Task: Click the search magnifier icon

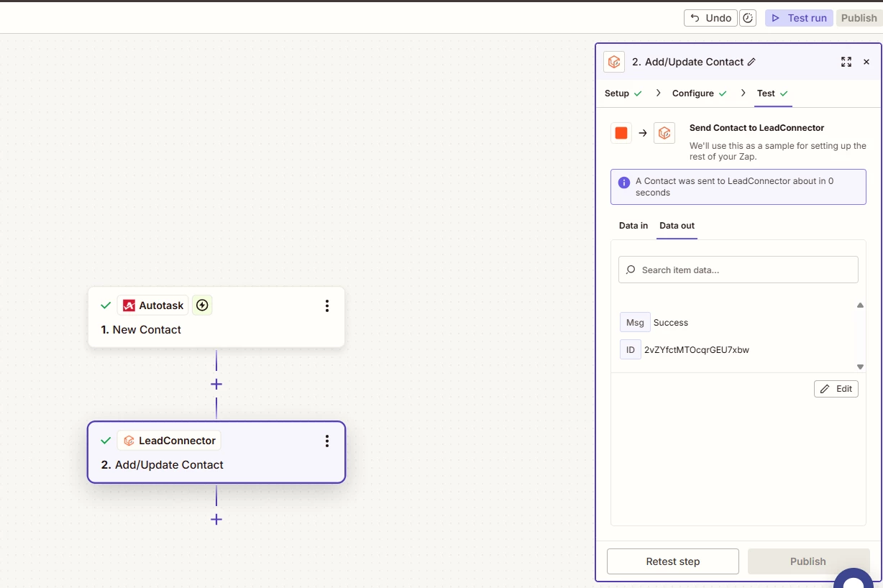Action: (631, 270)
